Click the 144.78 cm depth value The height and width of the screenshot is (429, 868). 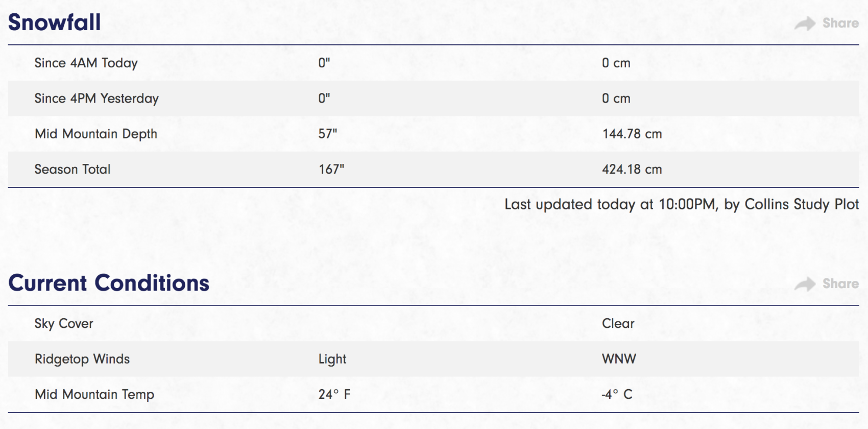[632, 134]
